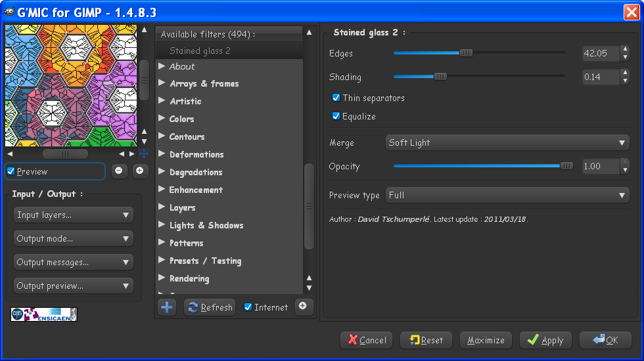
Task: Select Stained glass 2 filter entry
Action: [x=229, y=51]
